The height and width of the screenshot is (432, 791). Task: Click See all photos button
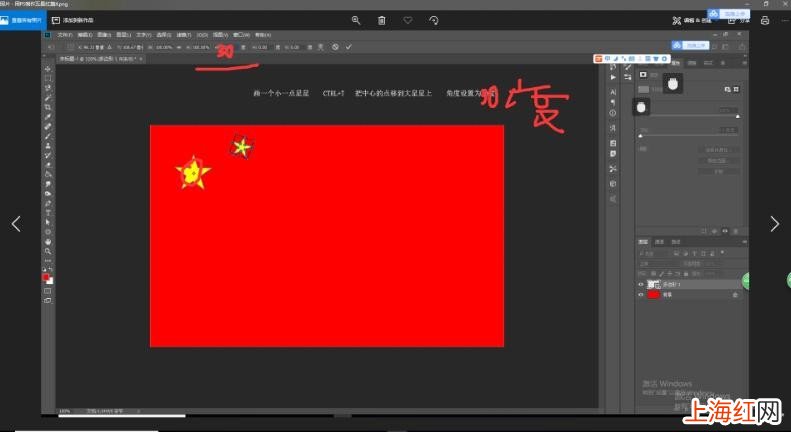point(23,20)
